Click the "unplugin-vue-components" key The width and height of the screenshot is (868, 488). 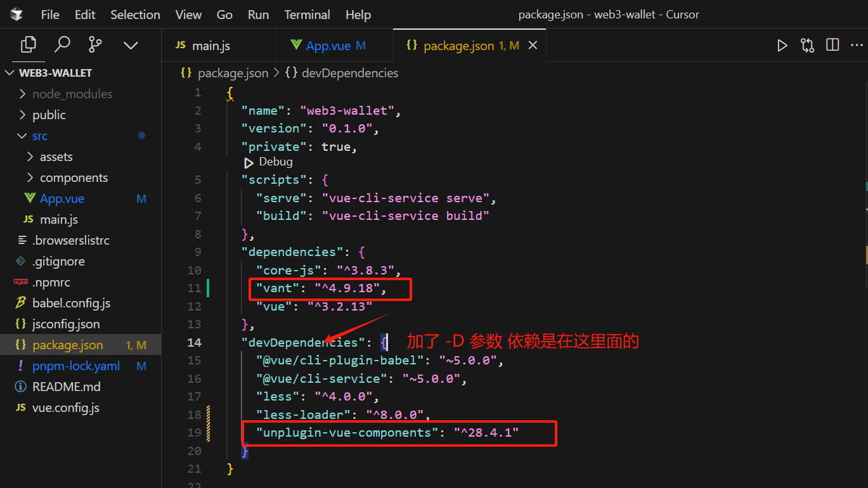(x=347, y=433)
